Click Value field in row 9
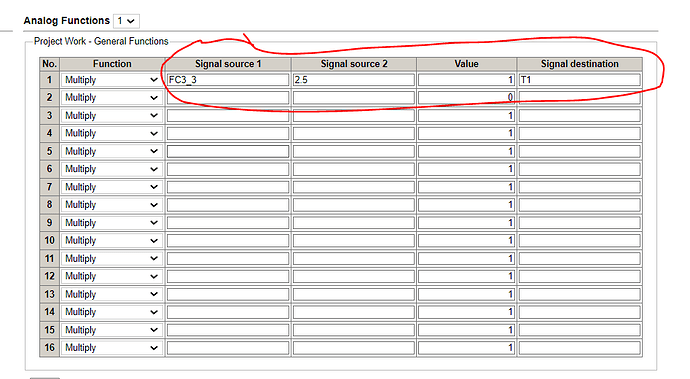Screen dimensions: 690x379 point(466,223)
